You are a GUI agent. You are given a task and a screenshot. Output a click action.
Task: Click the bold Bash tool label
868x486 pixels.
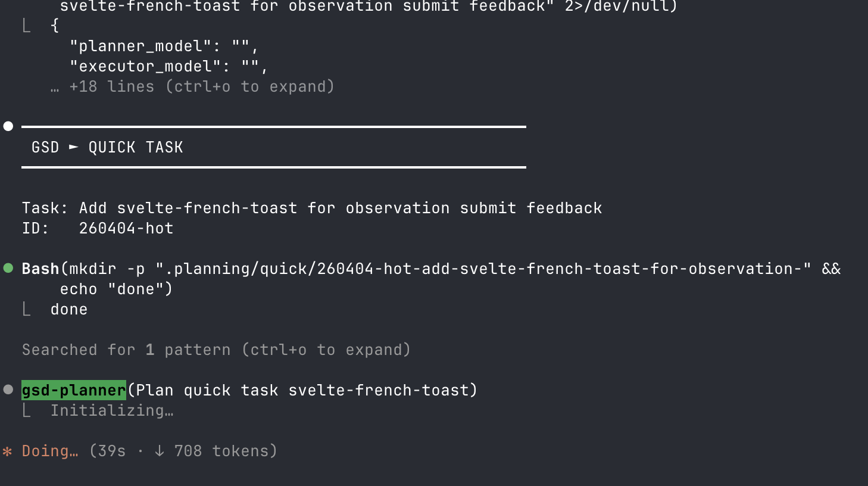click(x=40, y=269)
